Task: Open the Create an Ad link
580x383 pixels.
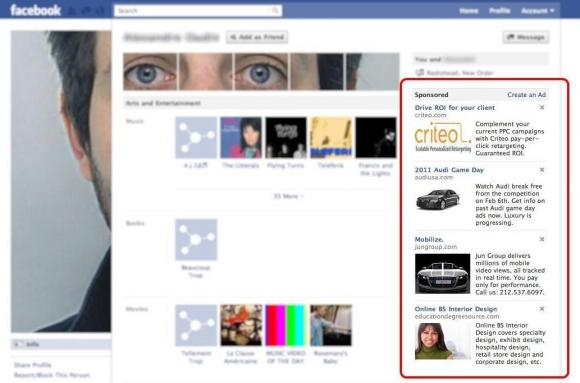Action: (x=526, y=95)
